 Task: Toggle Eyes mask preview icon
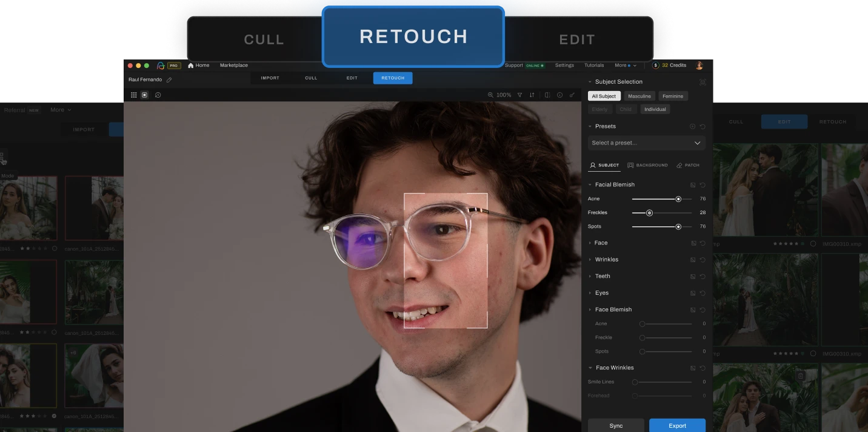[693, 293]
